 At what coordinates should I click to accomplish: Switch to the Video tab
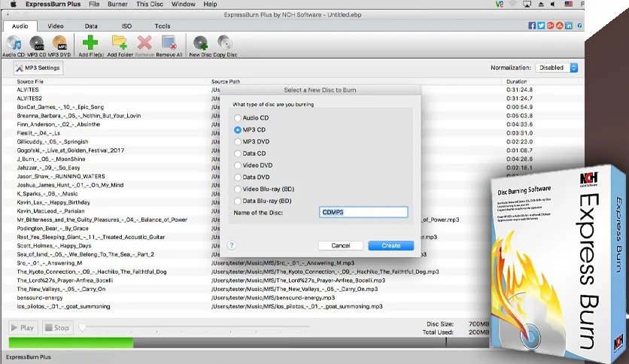pos(56,26)
